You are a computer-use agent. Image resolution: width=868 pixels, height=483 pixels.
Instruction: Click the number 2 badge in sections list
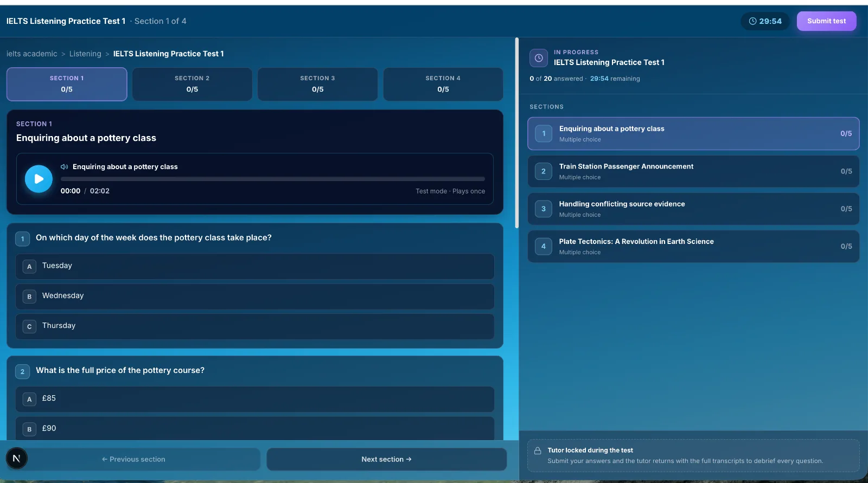pos(544,171)
